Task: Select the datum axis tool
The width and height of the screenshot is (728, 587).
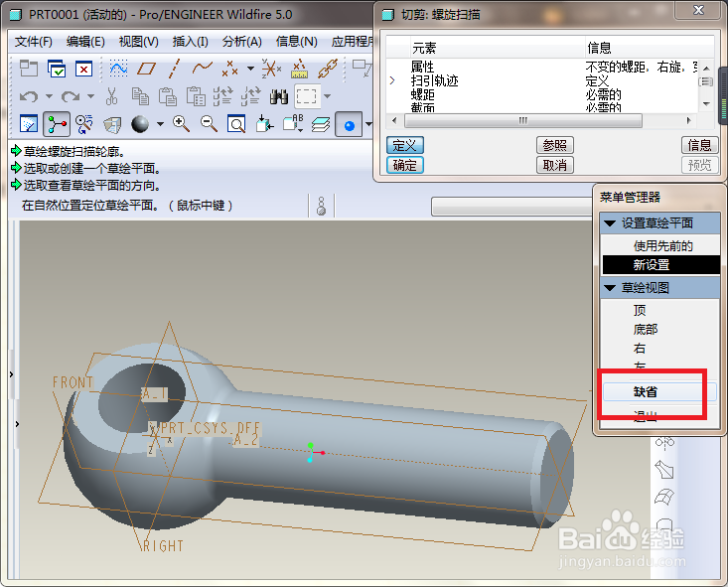Action: pyautogui.click(x=174, y=69)
